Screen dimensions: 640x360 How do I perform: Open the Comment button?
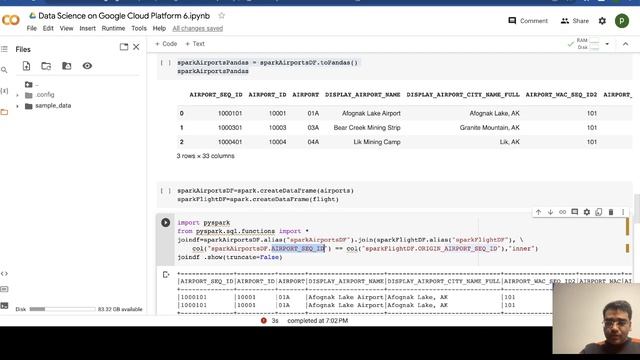528,21
